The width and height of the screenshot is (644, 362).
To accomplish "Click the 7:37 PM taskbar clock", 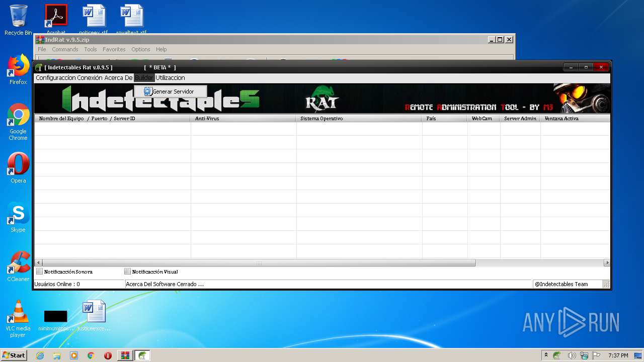I will [x=618, y=355].
